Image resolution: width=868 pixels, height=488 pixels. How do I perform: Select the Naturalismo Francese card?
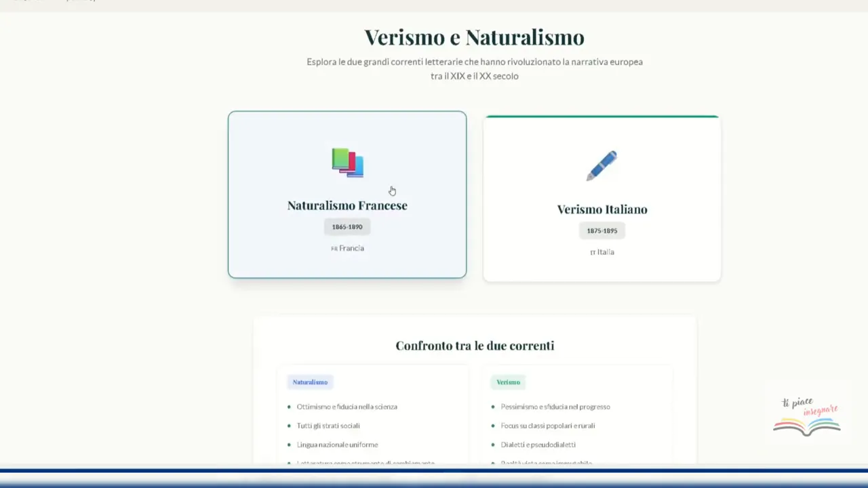pyautogui.click(x=347, y=195)
